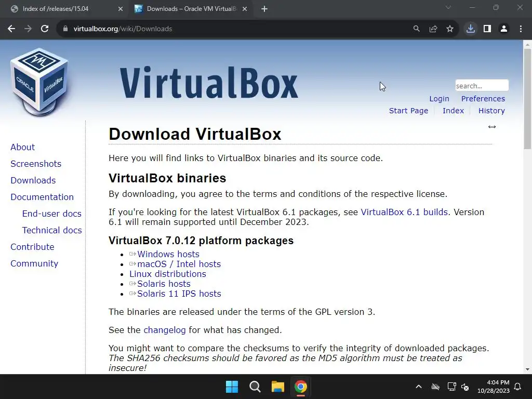
Task: Click the padlock site info icon
Action: [65, 29]
